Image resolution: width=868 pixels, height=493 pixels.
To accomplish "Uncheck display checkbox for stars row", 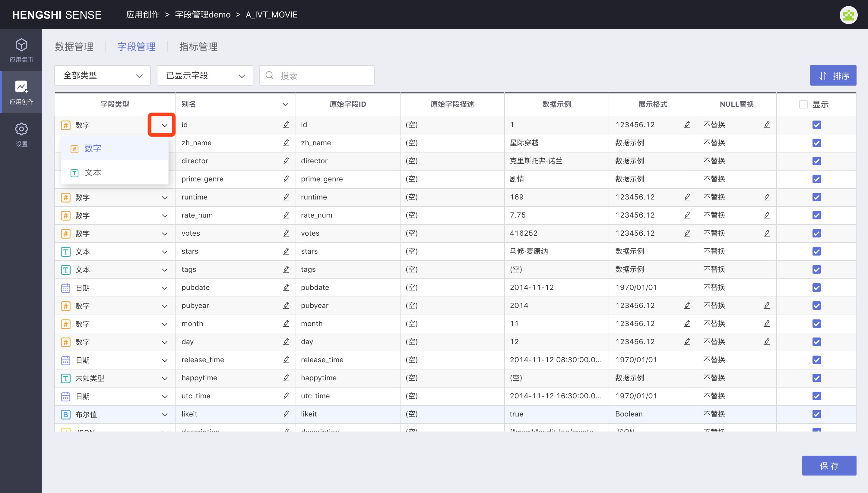I will coord(816,251).
